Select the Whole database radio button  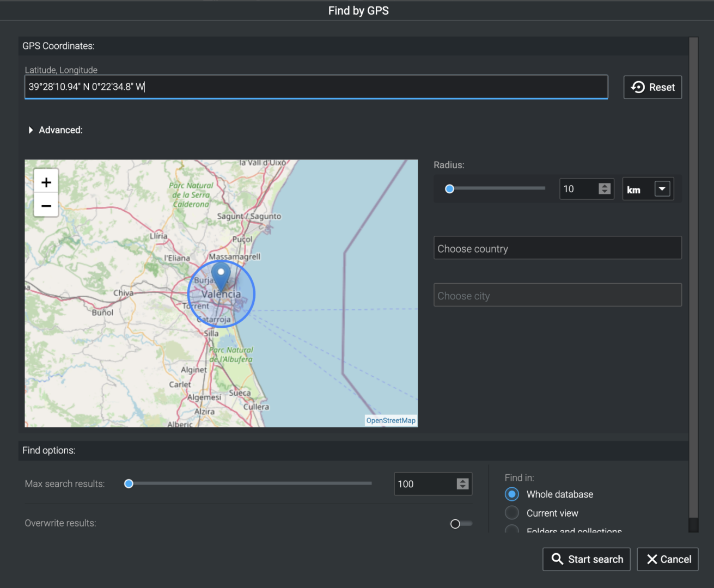511,494
